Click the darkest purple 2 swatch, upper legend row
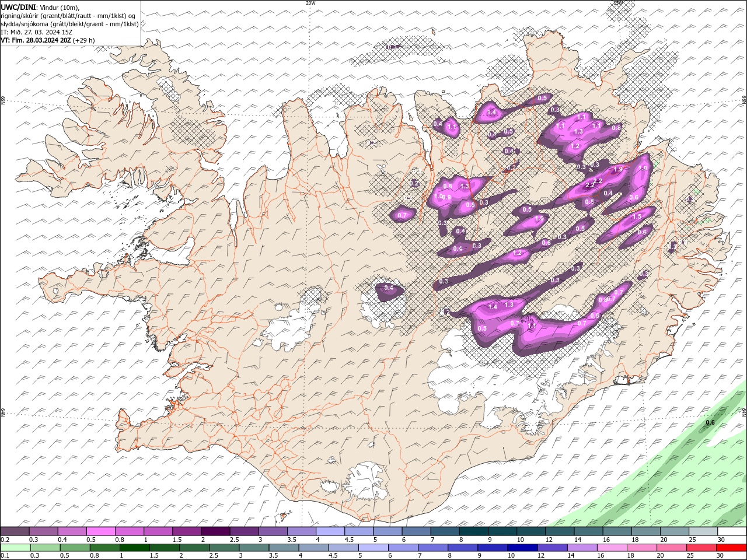747x560 pixels. click(215, 531)
